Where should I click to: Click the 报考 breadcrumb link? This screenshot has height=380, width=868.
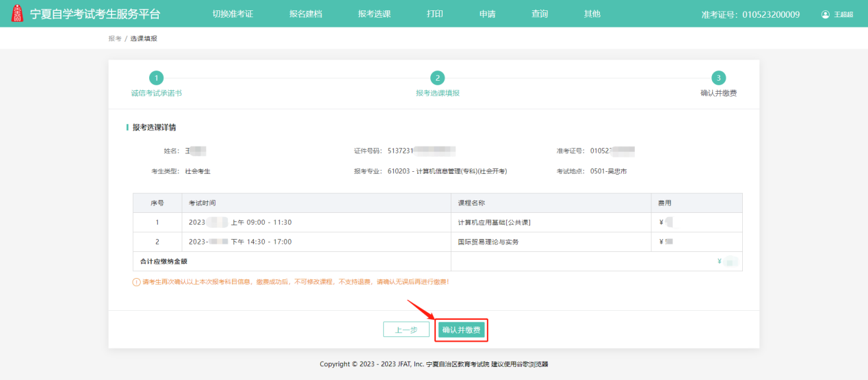(x=114, y=38)
